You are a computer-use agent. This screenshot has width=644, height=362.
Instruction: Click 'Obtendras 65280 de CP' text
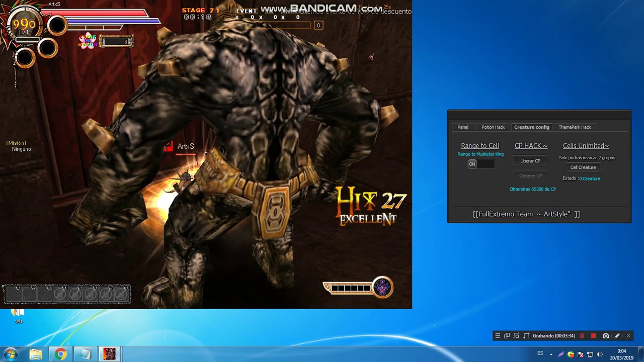[533, 189]
